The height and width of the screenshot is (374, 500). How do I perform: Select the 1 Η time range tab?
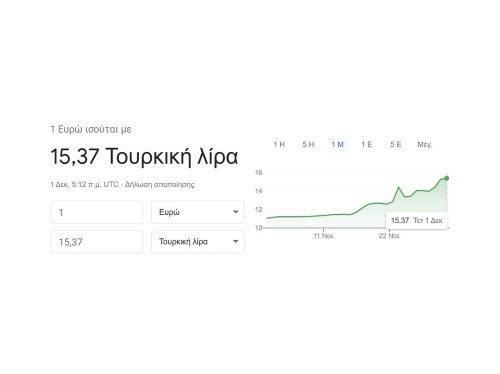[279, 144]
